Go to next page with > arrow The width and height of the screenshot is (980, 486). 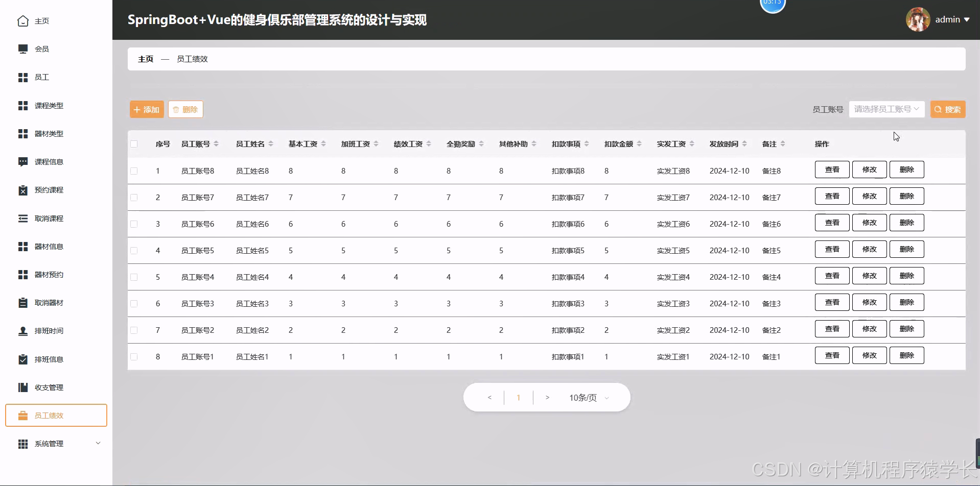(x=548, y=397)
